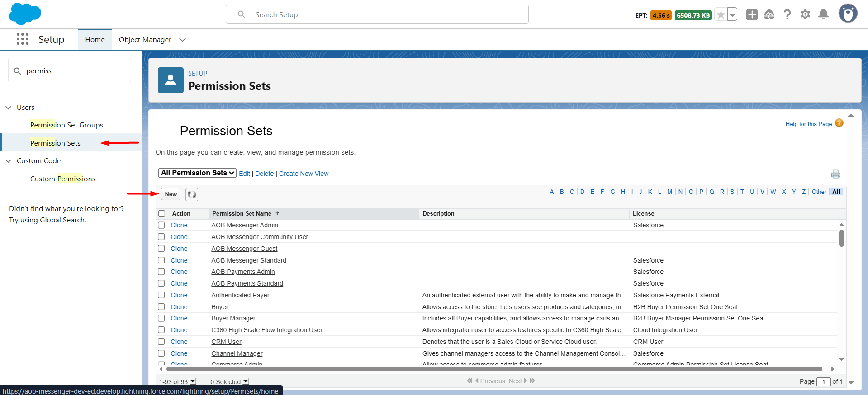Open the AOB Payments Admin permission set

tap(243, 272)
